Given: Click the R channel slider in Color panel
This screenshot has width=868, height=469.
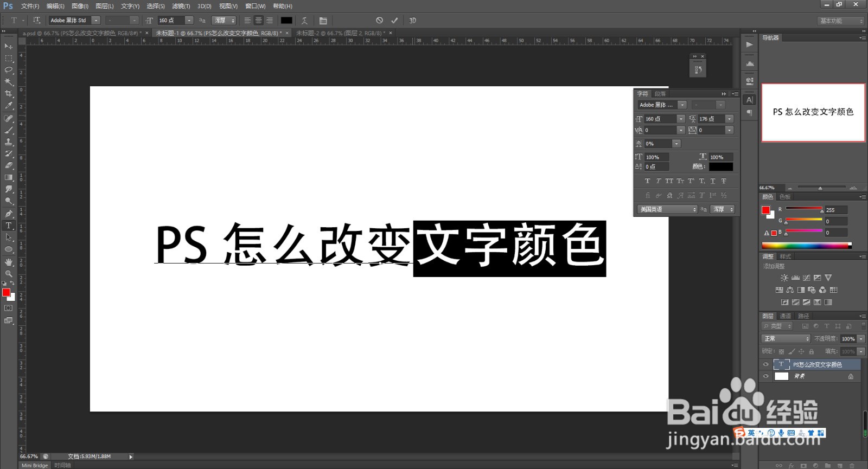Looking at the screenshot, I should click(804, 208).
